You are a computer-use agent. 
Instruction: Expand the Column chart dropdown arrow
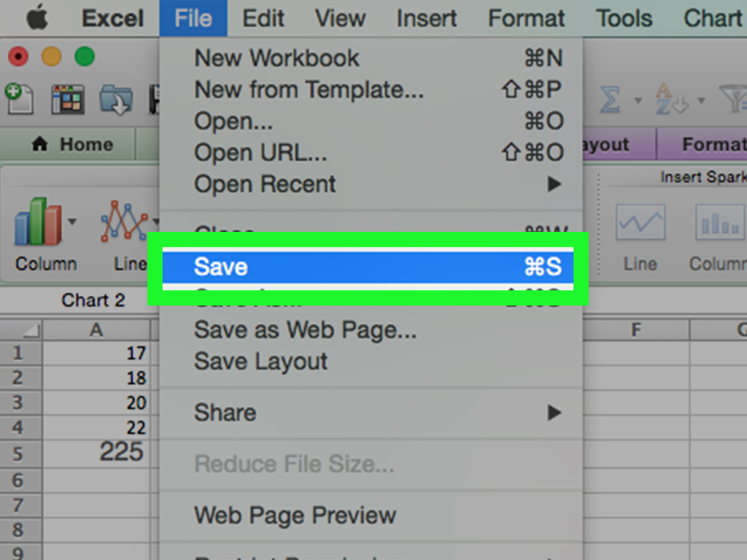pos(72,222)
